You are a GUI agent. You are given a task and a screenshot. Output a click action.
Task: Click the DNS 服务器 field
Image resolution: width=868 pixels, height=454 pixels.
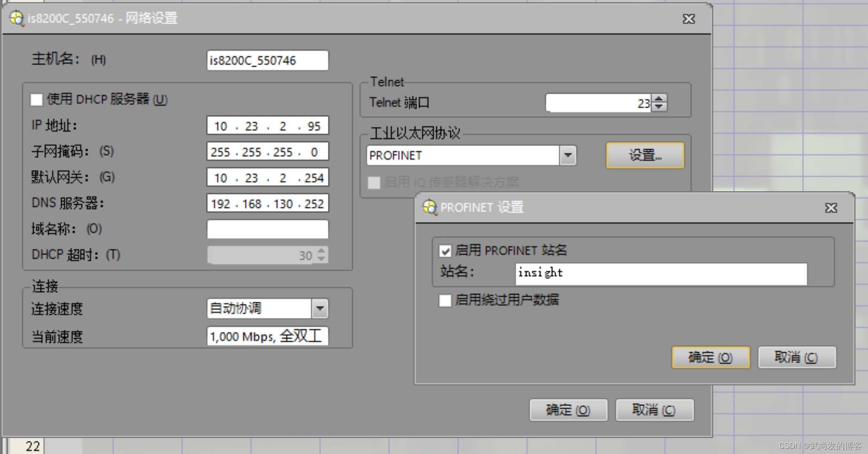[268, 204]
